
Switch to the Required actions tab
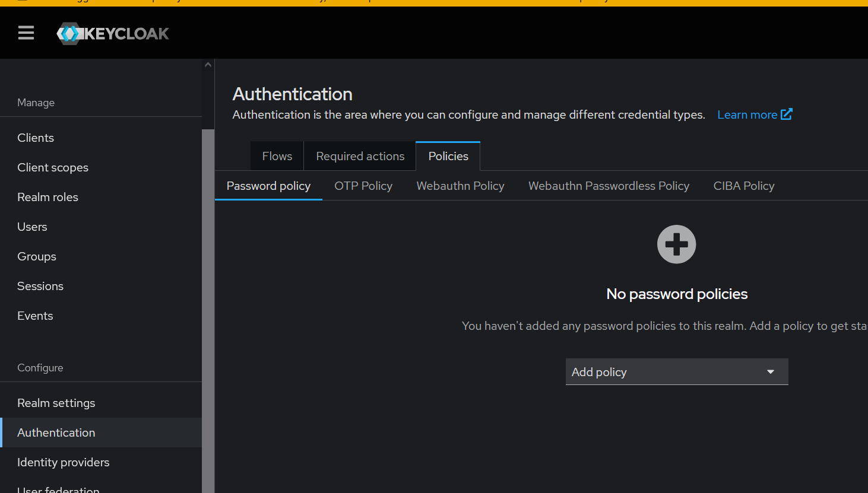click(360, 156)
